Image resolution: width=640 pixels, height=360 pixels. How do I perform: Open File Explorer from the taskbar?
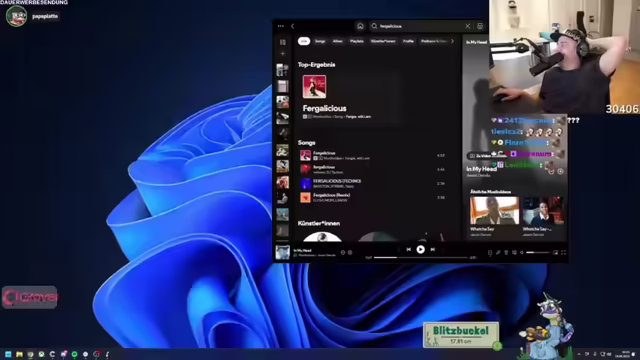click(x=19, y=354)
